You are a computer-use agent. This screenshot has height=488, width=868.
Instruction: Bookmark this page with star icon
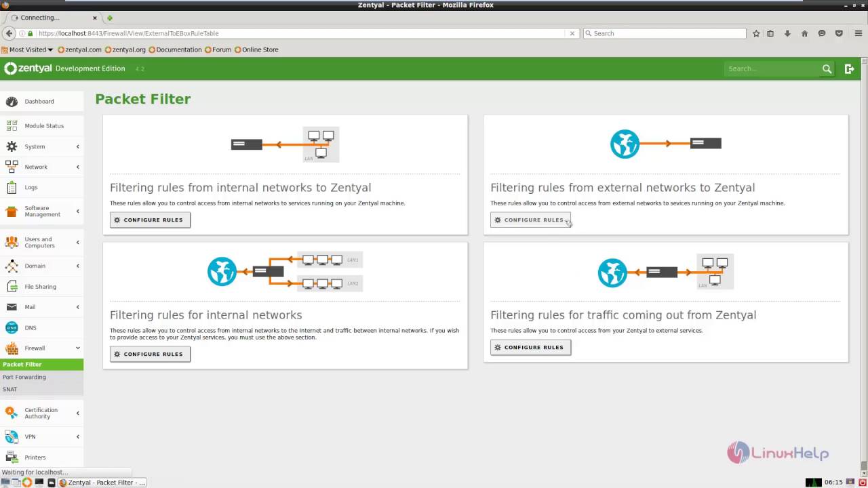tap(756, 33)
